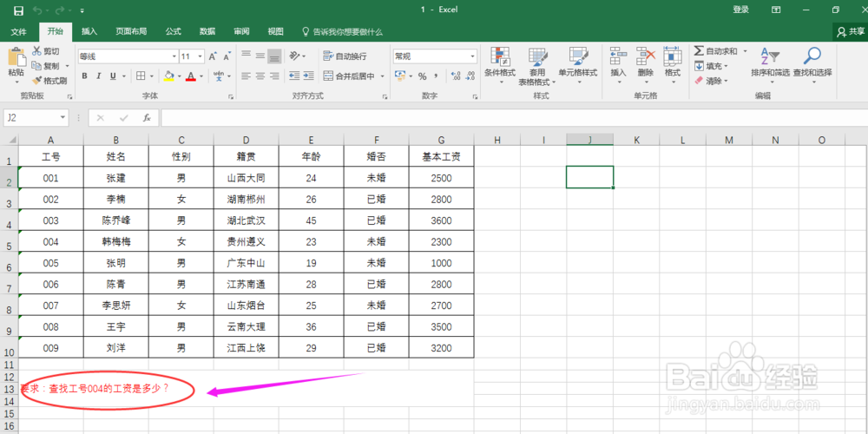
Task: Decrease the indent
Action: click(x=294, y=76)
